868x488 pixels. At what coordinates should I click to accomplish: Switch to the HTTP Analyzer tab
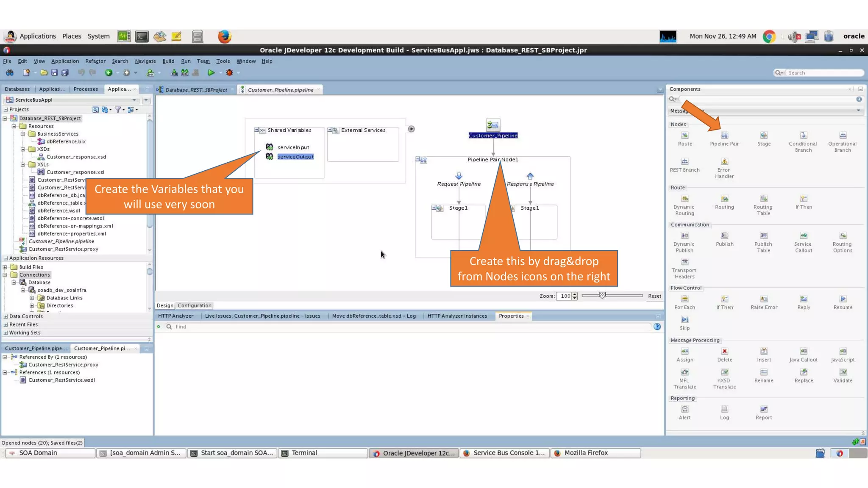tap(175, 316)
